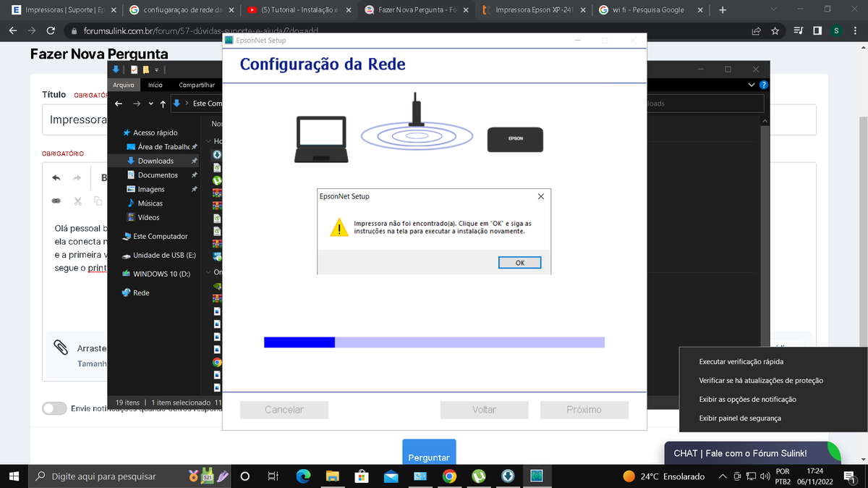Reload the forum page in Chrome
The image size is (868, 488).
[x=51, y=31]
